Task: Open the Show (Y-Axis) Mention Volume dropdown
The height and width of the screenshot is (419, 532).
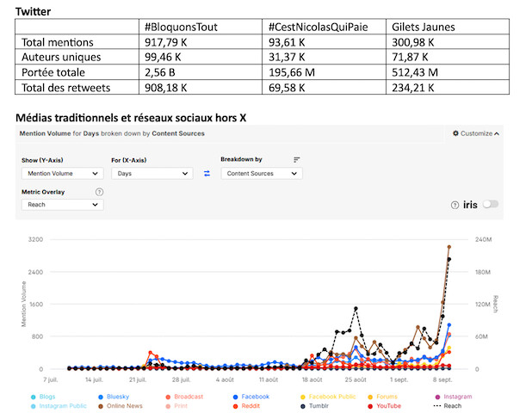Action: (x=62, y=174)
